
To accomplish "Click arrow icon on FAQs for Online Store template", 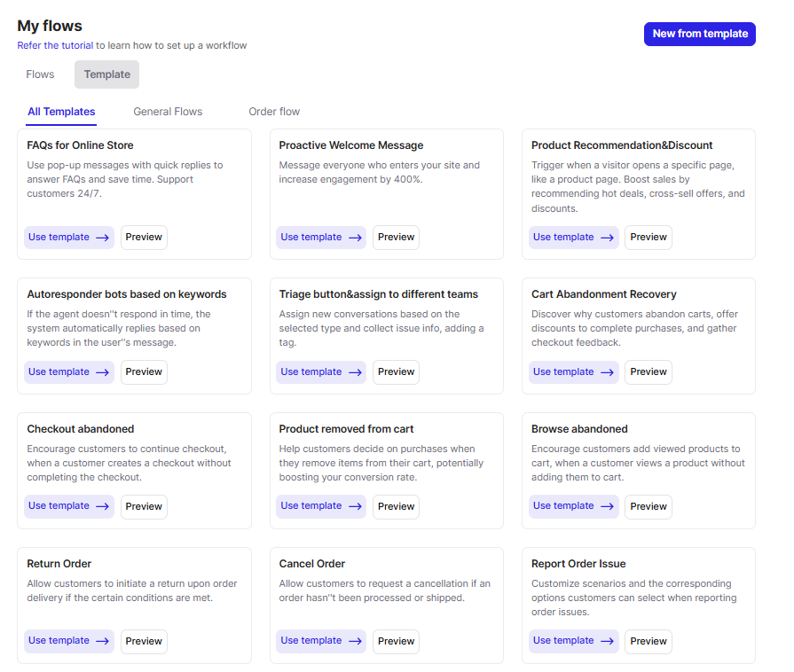I will [102, 238].
